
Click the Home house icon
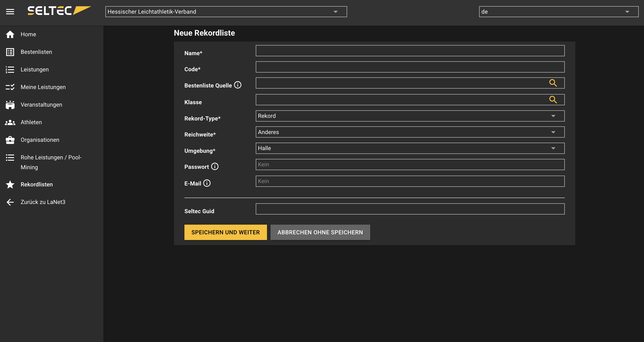tap(10, 35)
